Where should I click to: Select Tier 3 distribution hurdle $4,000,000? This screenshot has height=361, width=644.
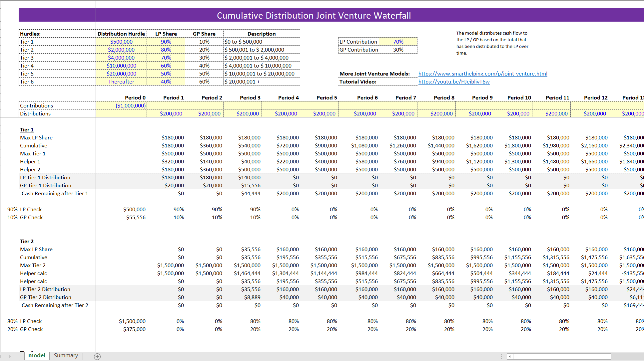coord(121,58)
